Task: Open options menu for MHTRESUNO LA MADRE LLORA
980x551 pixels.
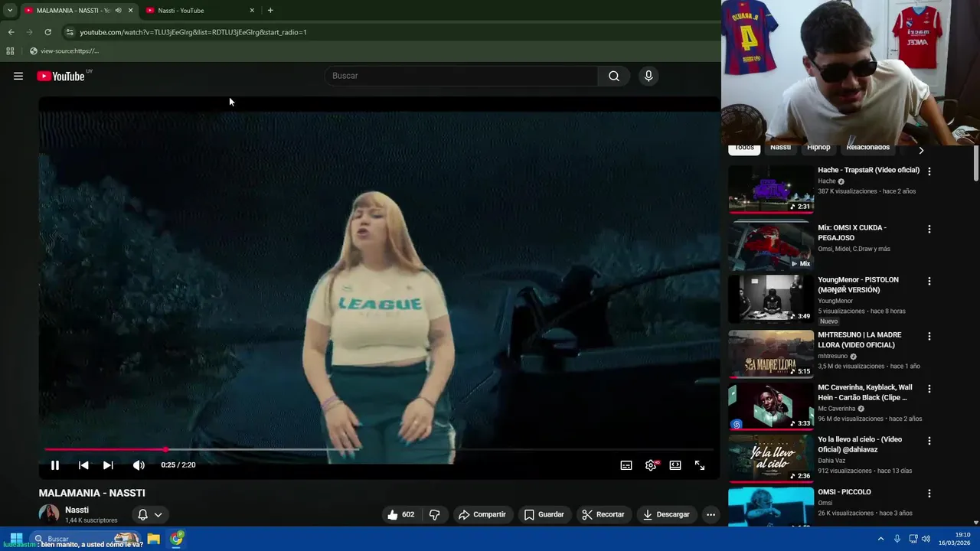Action: pyautogui.click(x=929, y=336)
